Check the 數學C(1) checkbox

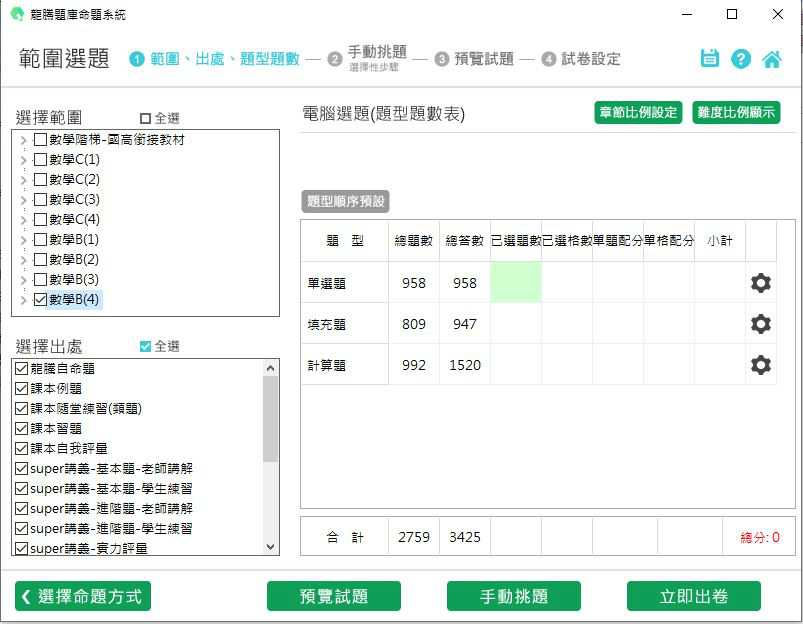pyautogui.click(x=40, y=159)
